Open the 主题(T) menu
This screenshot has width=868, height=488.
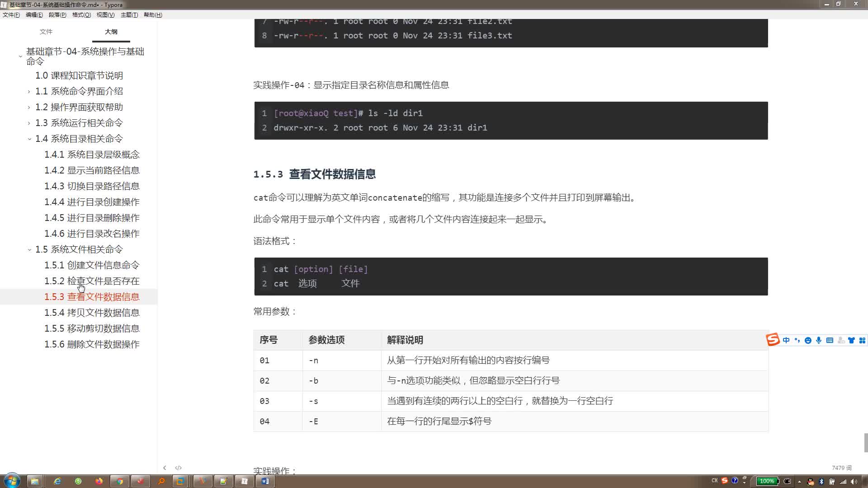coord(129,15)
